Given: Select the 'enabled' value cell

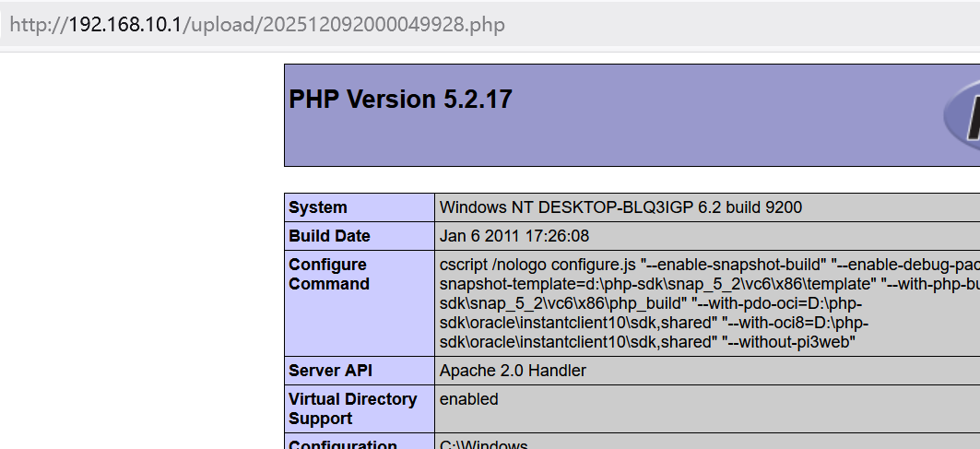Looking at the screenshot, I should [x=468, y=399].
